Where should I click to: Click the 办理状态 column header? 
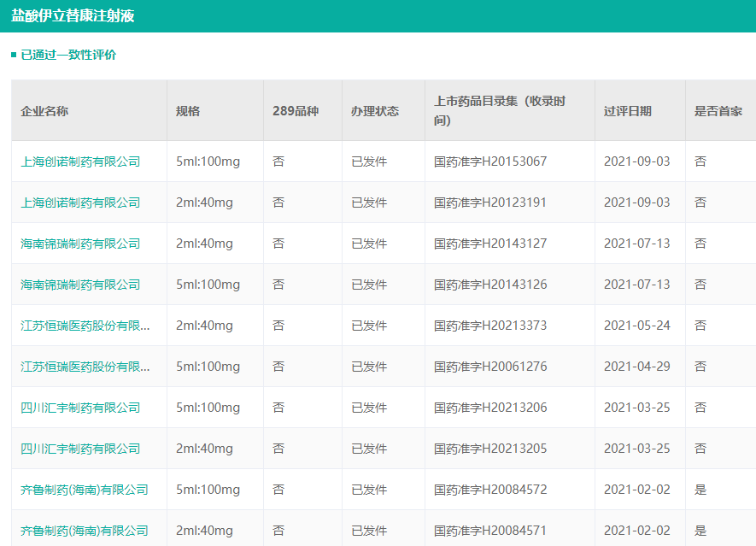click(x=375, y=111)
